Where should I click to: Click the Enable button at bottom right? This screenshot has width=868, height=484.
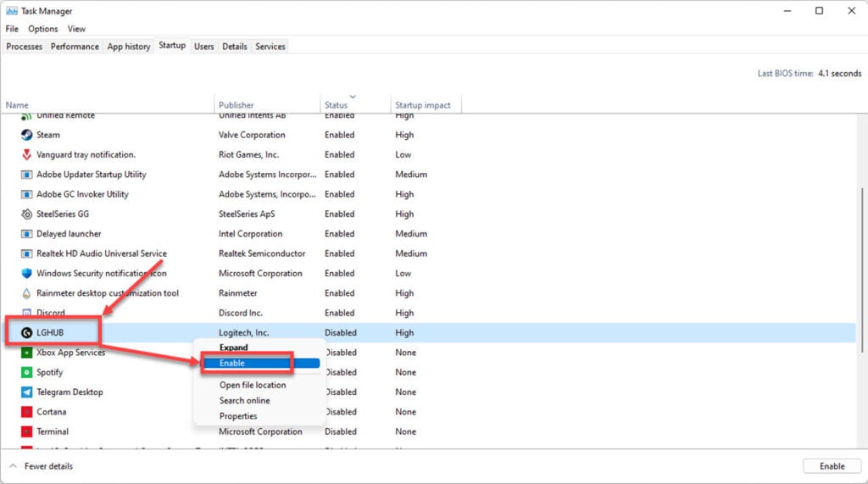tap(832, 466)
